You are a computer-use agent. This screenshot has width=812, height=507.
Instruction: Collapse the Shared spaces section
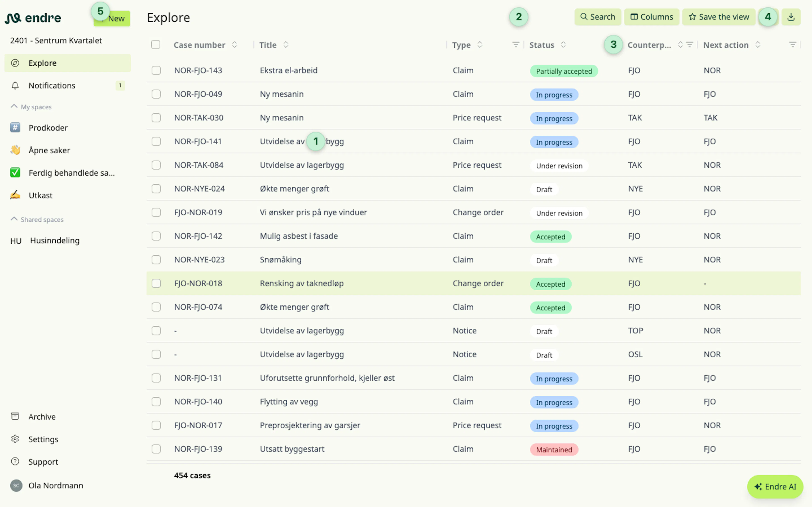pos(14,219)
